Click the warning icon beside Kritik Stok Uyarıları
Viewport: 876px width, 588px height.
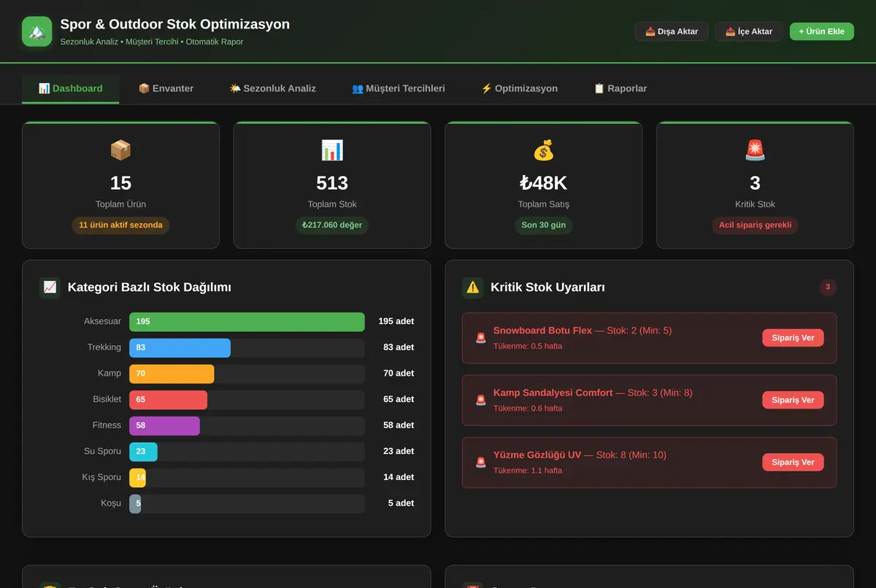click(x=473, y=287)
